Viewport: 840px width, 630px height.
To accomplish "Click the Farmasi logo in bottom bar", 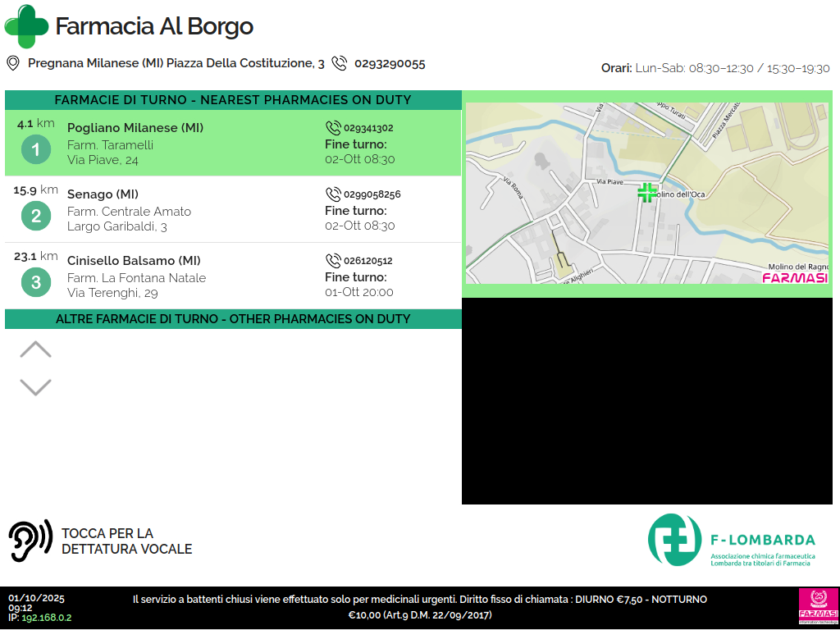I will [x=817, y=607].
